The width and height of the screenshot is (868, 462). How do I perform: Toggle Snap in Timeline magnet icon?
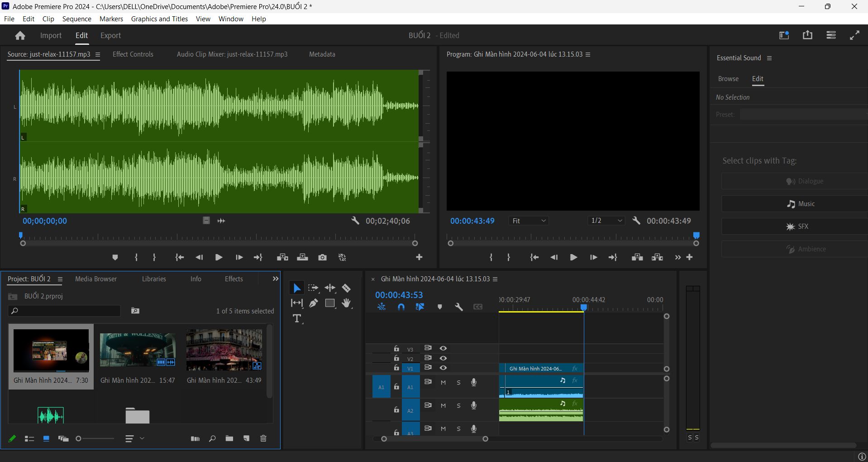401,307
